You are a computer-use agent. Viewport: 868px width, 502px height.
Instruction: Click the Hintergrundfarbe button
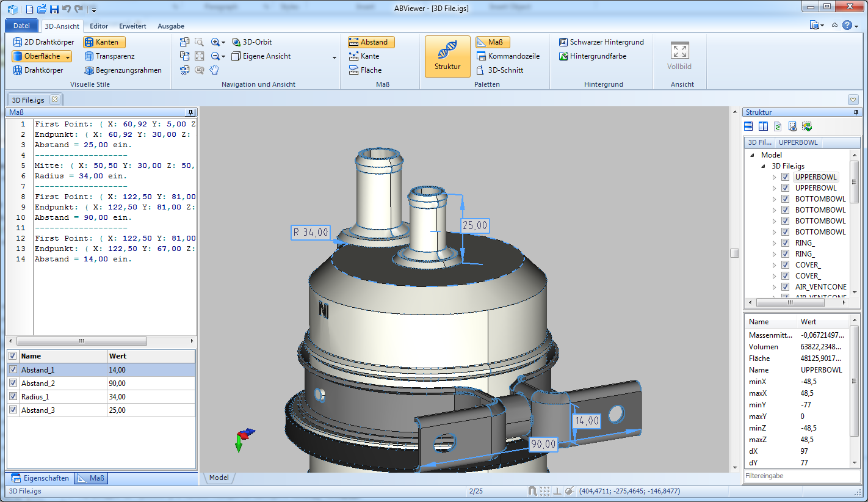tap(592, 56)
